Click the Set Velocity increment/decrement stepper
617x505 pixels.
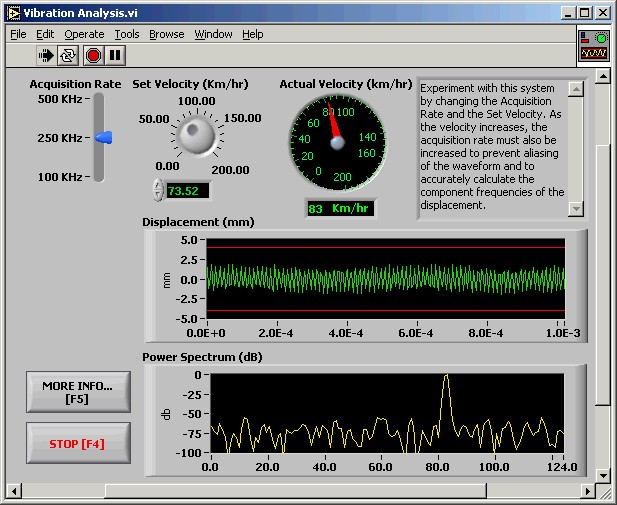pos(157,190)
